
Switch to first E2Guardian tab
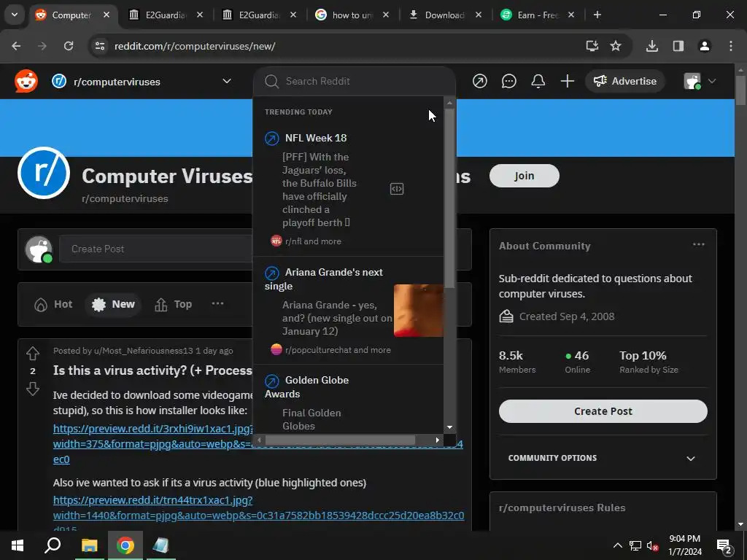[x=166, y=15]
